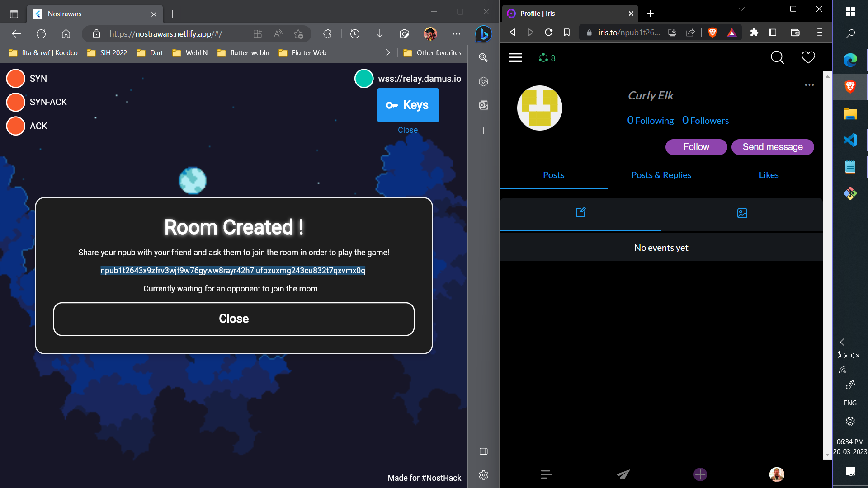Toggle the SYN status indicator

16,79
